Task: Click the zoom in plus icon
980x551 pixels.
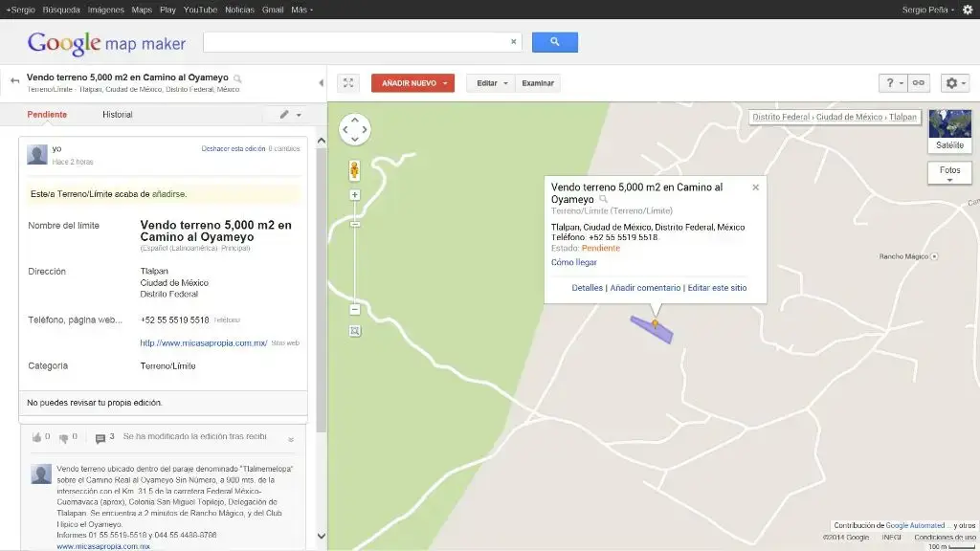Action: tap(354, 195)
